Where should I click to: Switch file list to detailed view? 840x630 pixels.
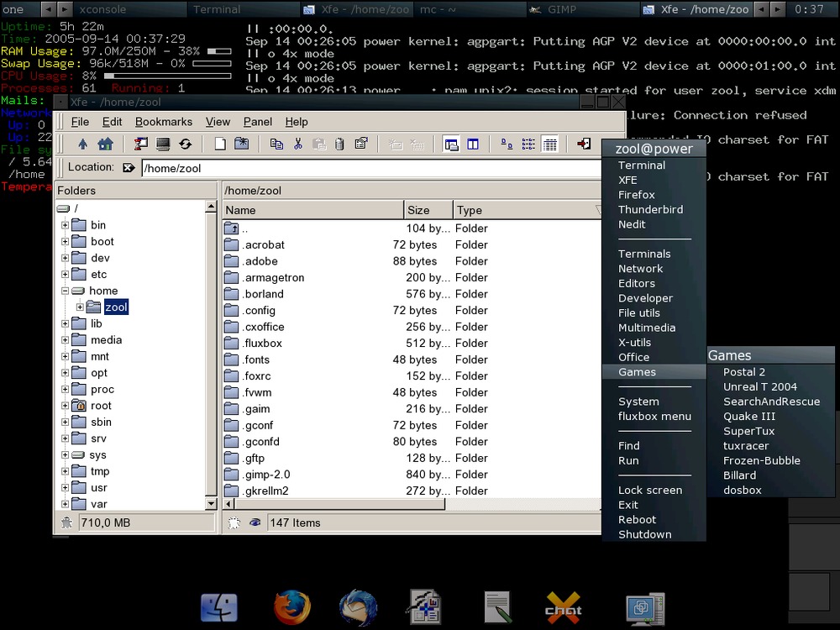(549, 144)
